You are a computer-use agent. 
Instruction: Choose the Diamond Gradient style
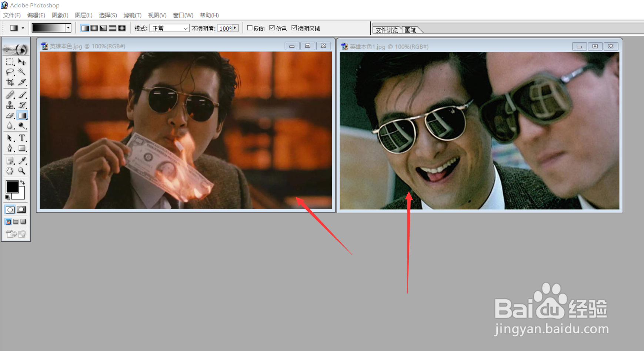pos(122,28)
